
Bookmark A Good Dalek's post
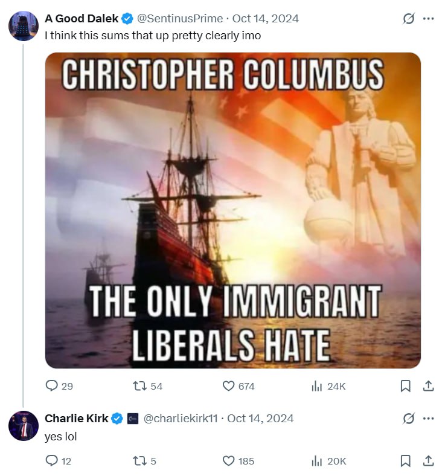click(x=406, y=386)
